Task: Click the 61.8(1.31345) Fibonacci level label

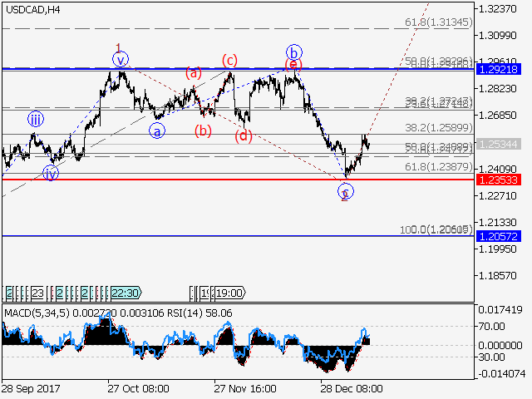Action: 439,22
